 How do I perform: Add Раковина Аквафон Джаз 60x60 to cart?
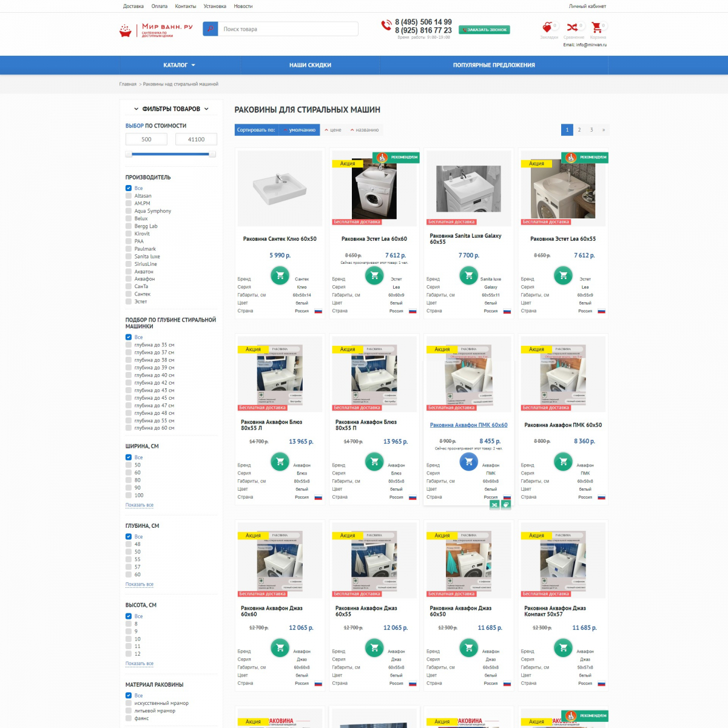pyautogui.click(x=280, y=648)
